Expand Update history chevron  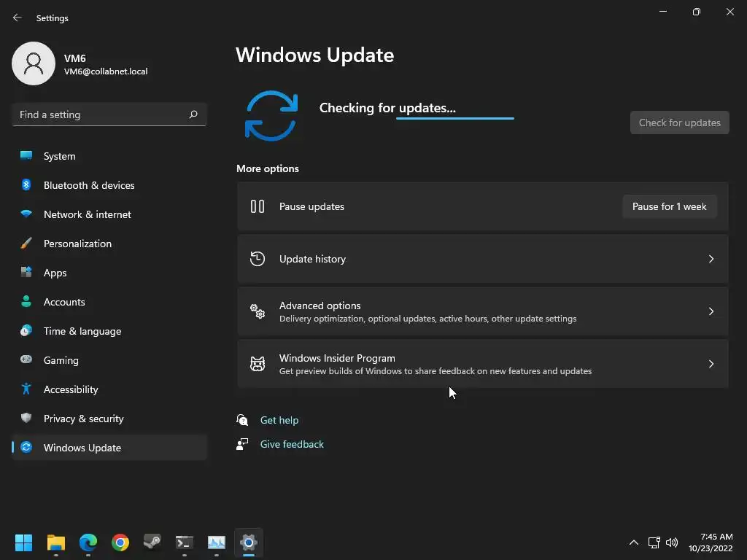[711, 259]
